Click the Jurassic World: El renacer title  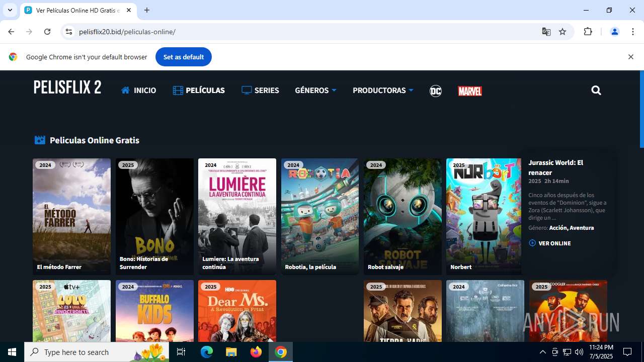tap(555, 167)
